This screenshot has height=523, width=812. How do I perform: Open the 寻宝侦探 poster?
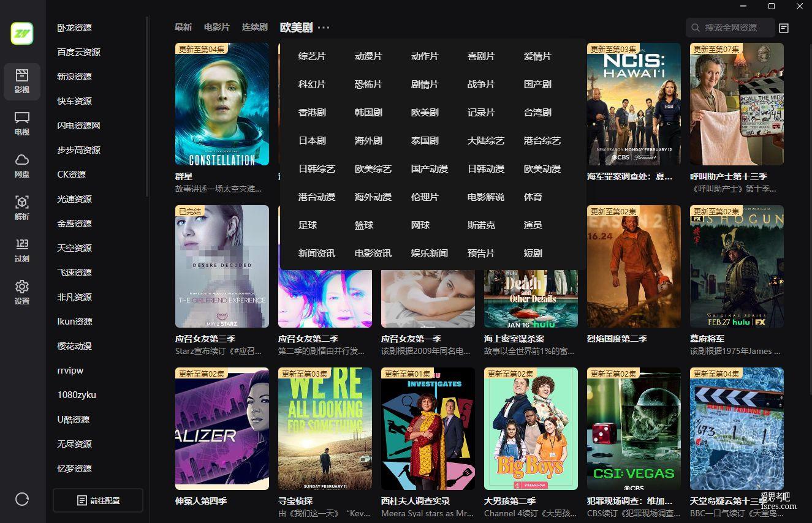[325, 429]
